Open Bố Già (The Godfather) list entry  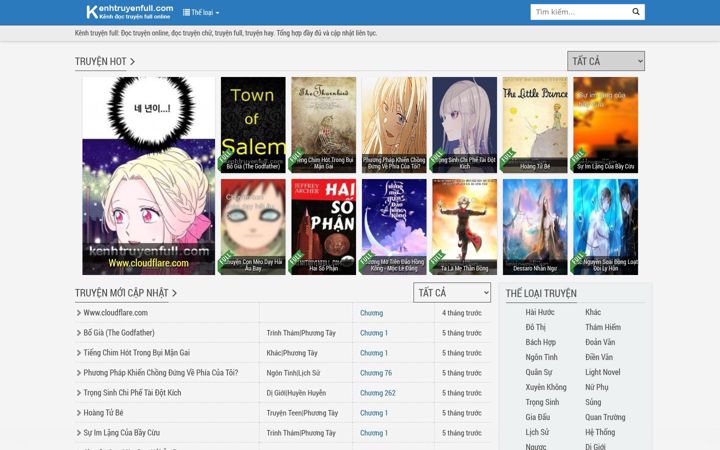click(x=118, y=332)
